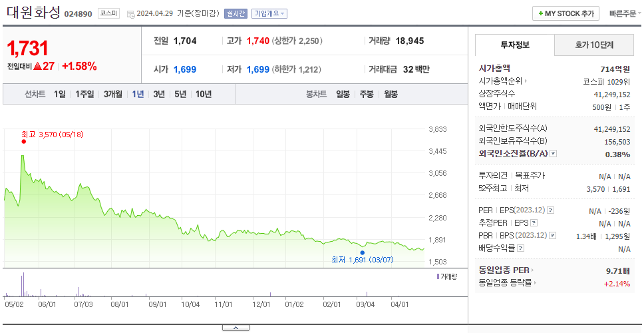Toggle the 실시간 realtime badge
The width and height of the screenshot is (644, 333).
236,13
